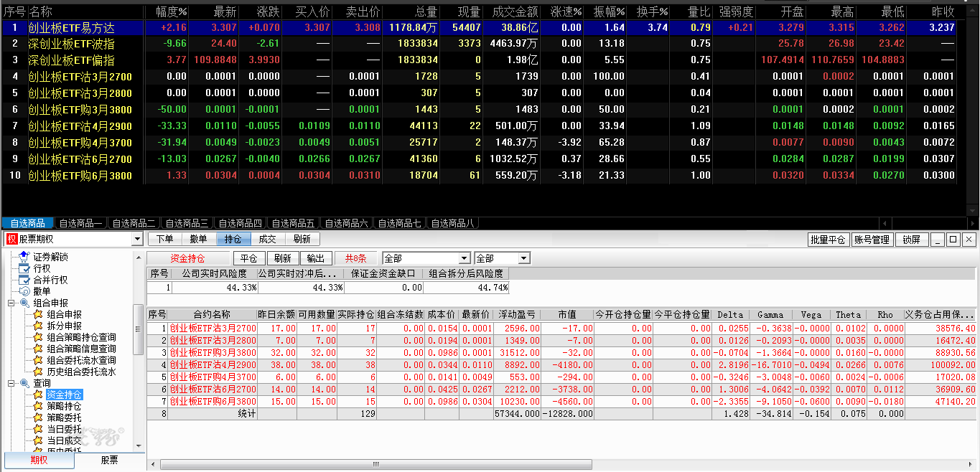Open 账号管理 account management
980x472 pixels.
872,240
